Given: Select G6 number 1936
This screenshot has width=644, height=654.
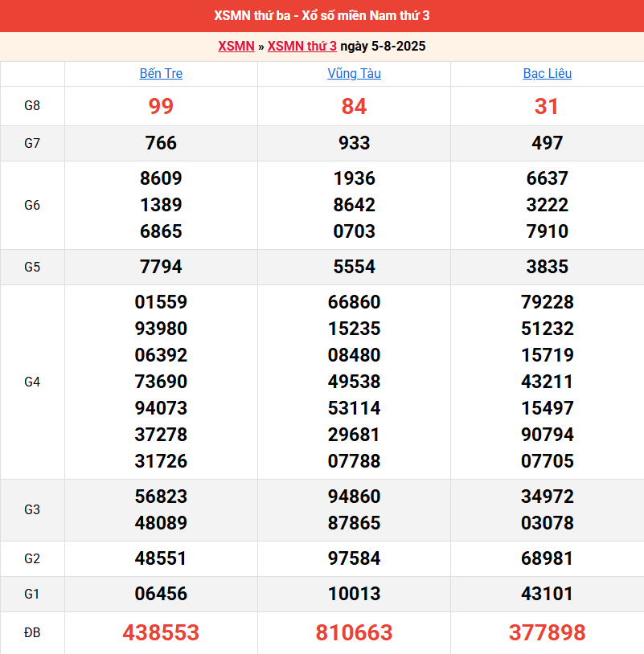Looking at the screenshot, I should pos(354,178).
